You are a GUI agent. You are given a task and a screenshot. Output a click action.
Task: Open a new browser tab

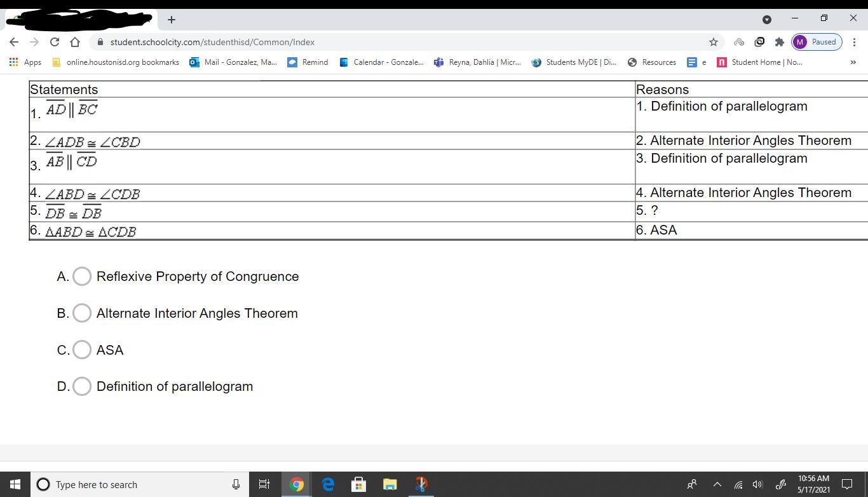coord(171,20)
